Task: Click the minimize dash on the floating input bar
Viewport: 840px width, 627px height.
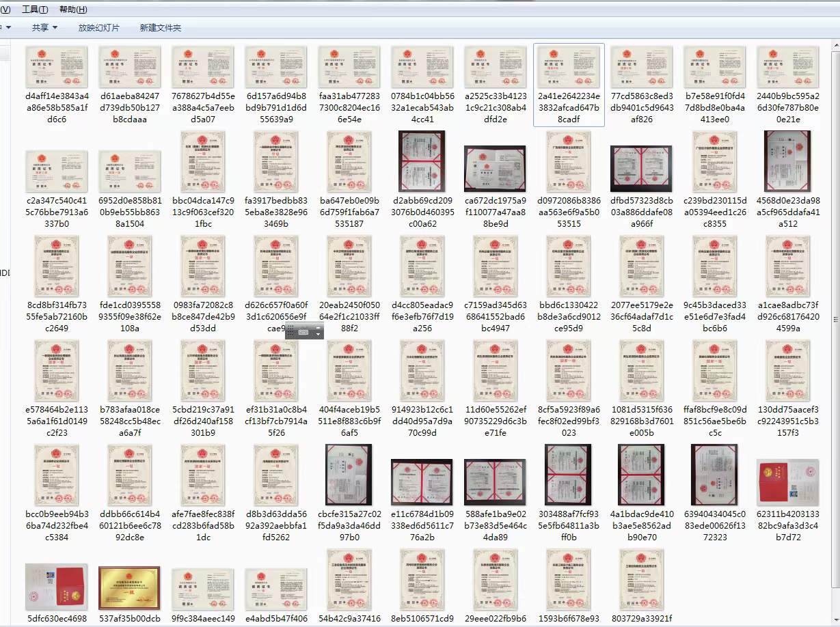Action: coord(318,328)
